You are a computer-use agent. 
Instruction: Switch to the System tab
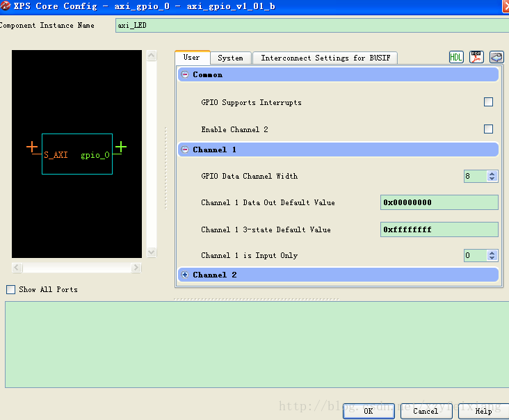click(x=230, y=58)
